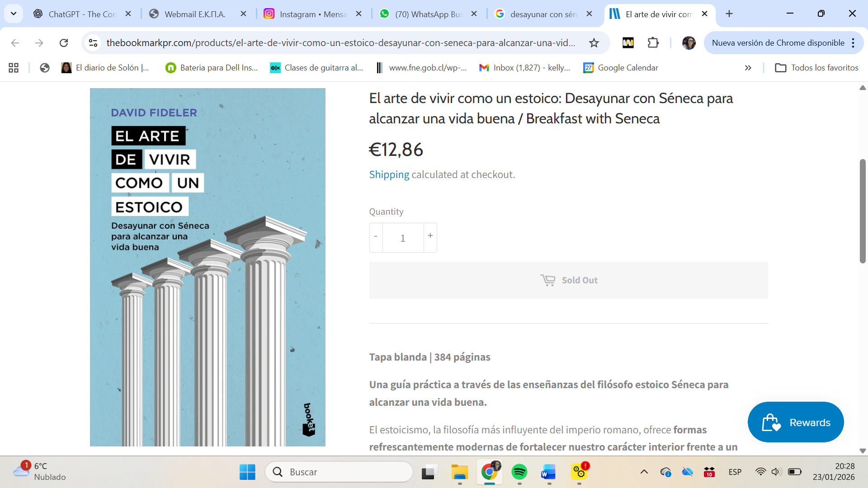Viewport: 868px width, 488px height.
Task: Open the Rewards button
Action: pos(796,422)
